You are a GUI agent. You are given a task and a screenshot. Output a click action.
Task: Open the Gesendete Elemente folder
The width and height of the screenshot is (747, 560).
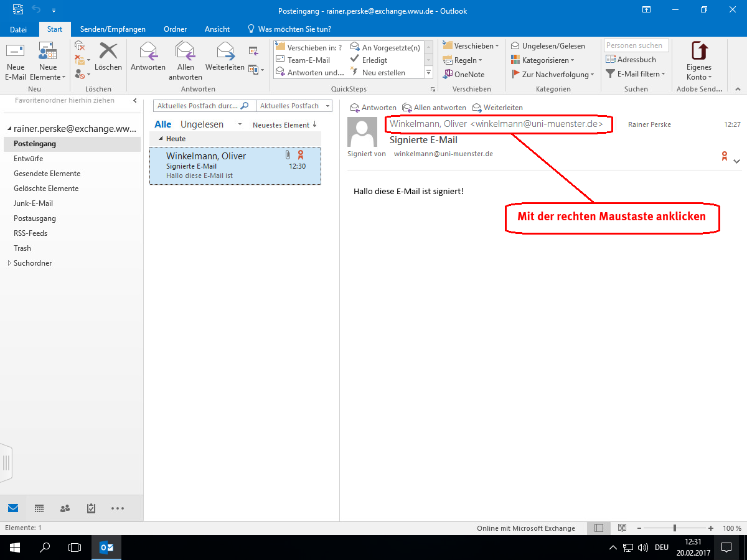pyautogui.click(x=47, y=174)
